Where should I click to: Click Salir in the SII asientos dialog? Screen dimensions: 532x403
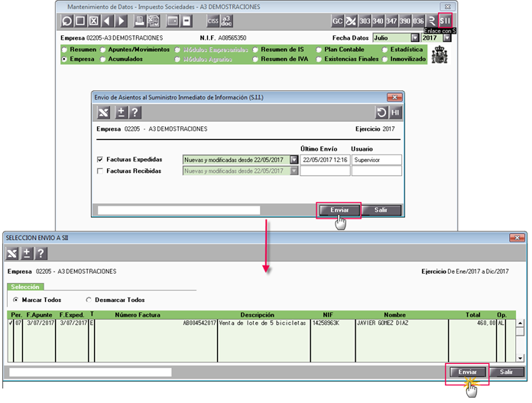point(381,210)
